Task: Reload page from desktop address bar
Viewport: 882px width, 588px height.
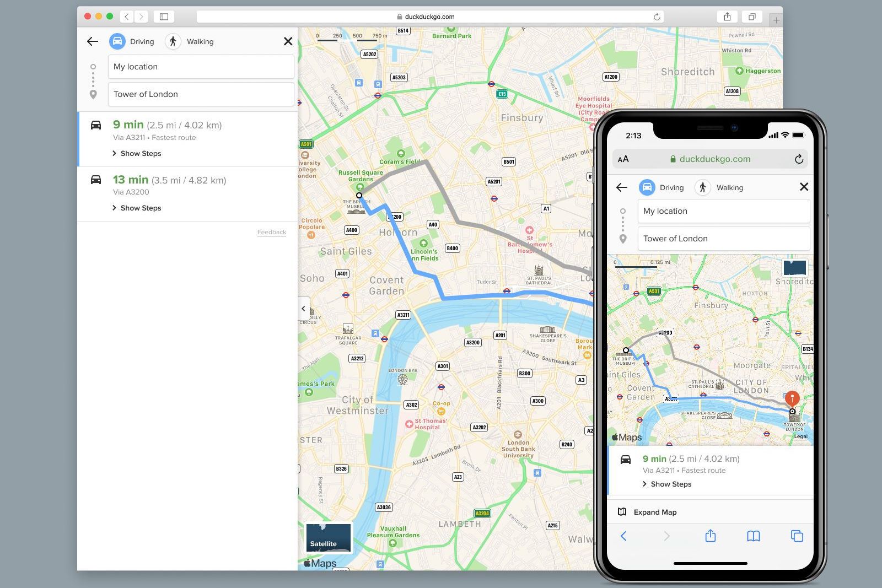Action: coord(657,17)
